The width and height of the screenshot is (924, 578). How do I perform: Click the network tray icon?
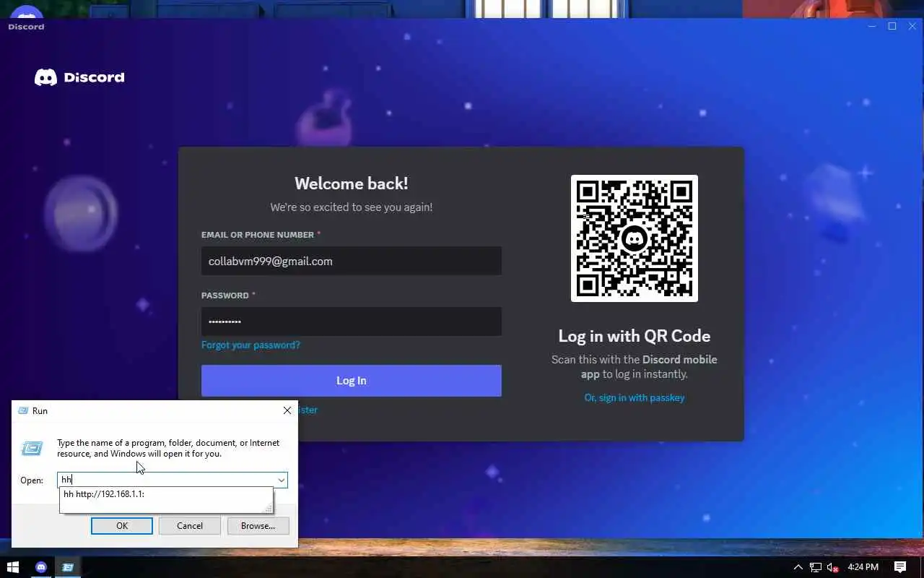point(816,567)
